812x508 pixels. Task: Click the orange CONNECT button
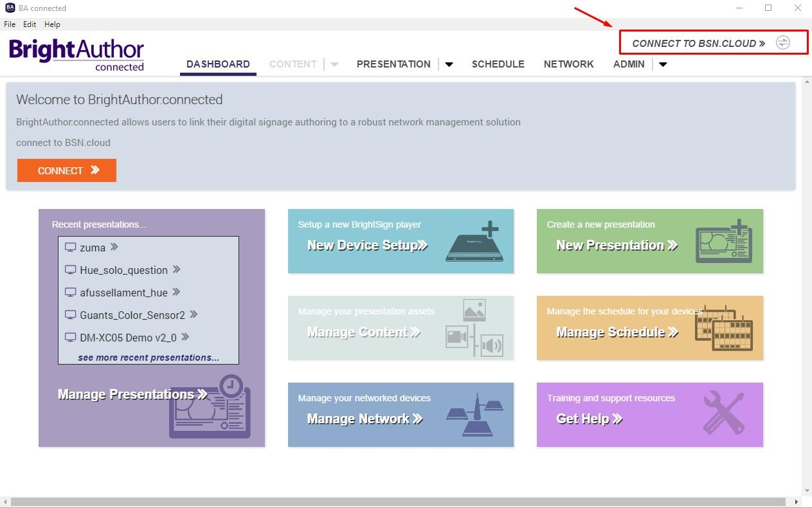click(x=67, y=170)
